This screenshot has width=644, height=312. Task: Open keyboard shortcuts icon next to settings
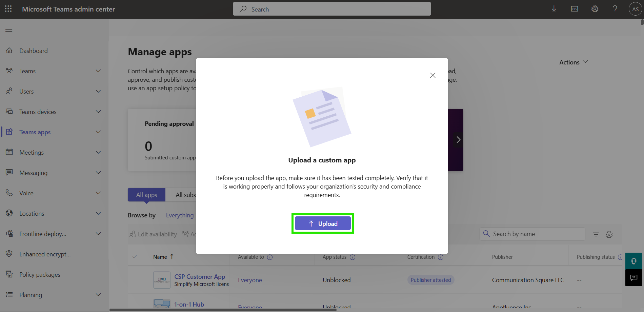pos(574,9)
